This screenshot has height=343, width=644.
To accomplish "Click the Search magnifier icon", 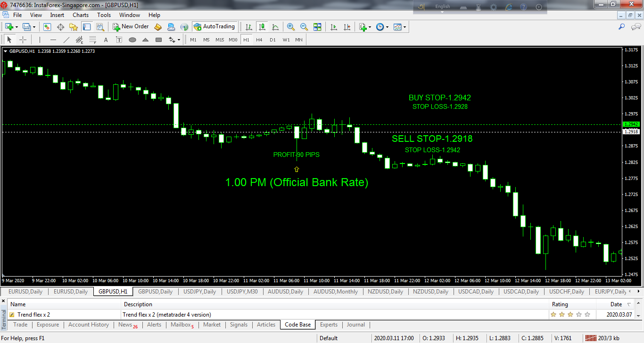I will pos(622,27).
